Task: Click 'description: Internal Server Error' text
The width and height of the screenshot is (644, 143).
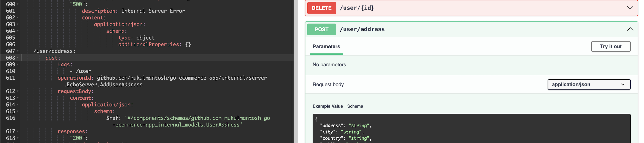Action: click(133, 11)
